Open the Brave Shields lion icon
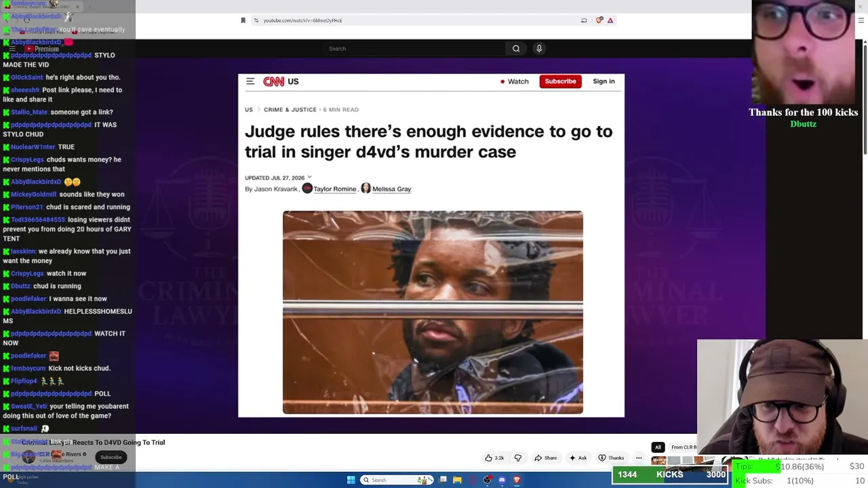 (x=599, y=20)
